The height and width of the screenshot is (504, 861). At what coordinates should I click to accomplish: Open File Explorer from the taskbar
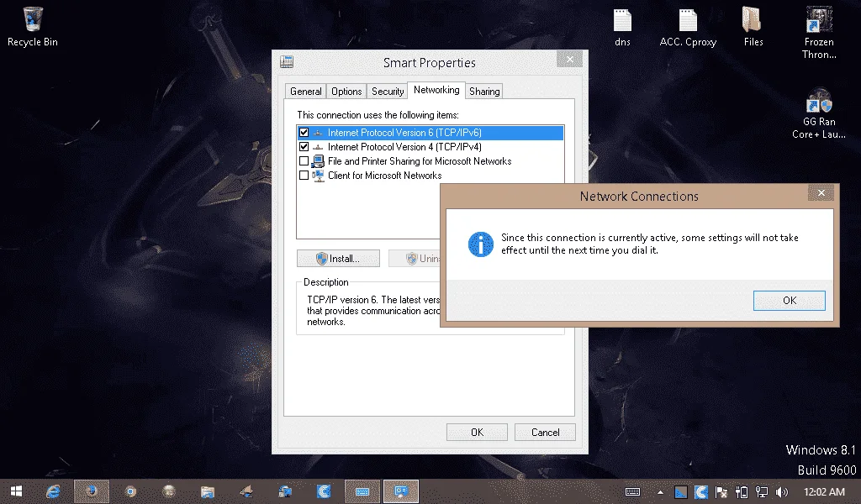pyautogui.click(x=208, y=491)
